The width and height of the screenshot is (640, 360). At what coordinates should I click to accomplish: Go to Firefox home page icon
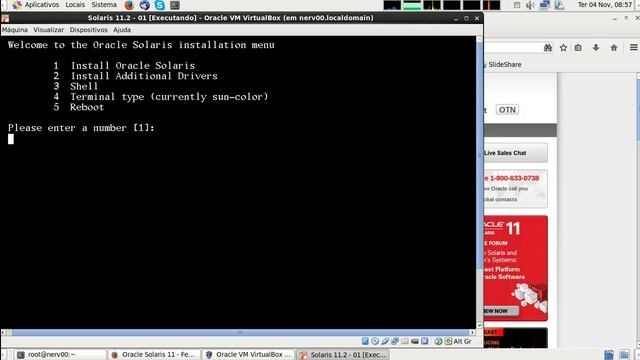(614, 48)
